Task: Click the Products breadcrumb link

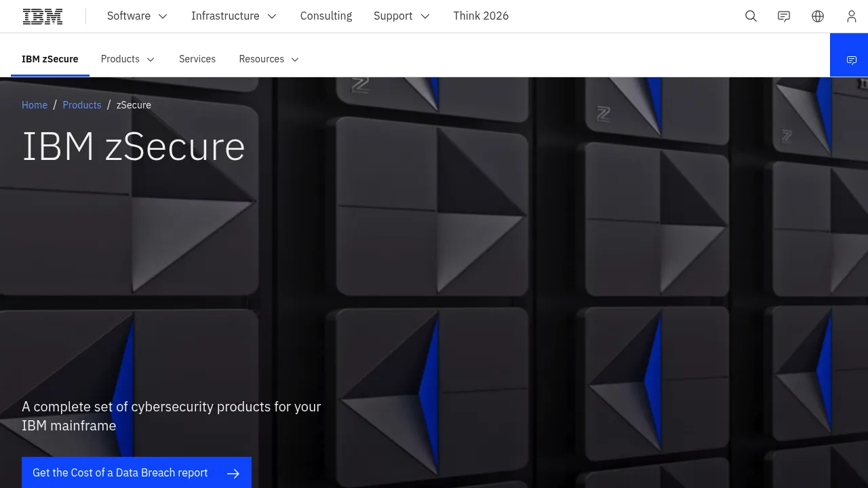Action: coord(82,105)
